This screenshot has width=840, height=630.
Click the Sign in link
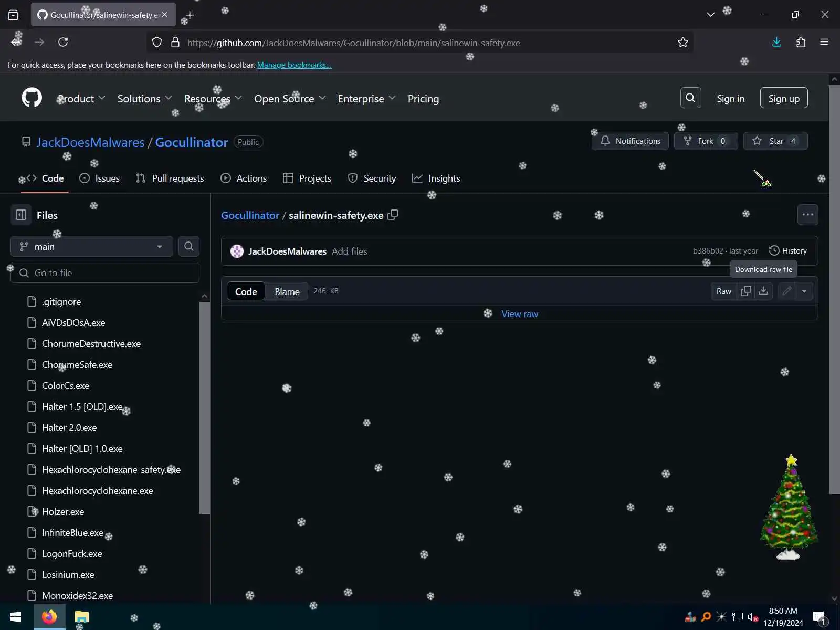coord(730,98)
